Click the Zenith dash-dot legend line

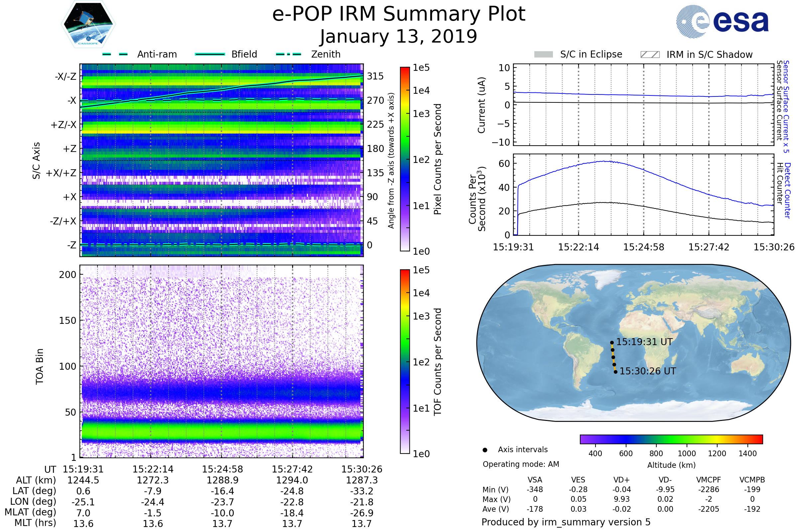tap(288, 54)
